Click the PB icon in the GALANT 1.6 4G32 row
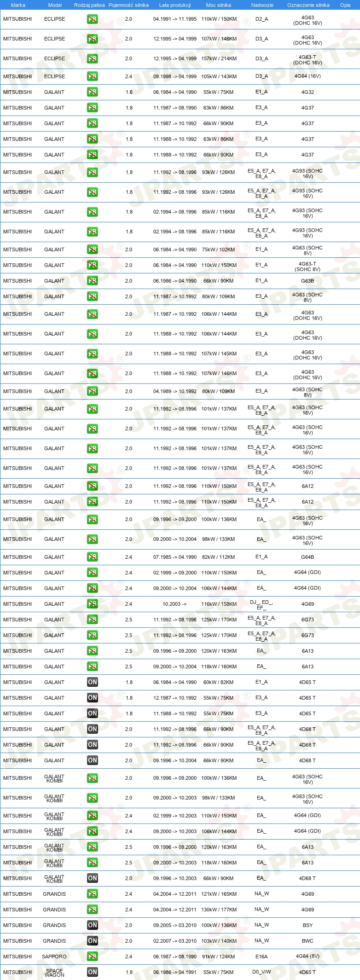The width and height of the screenshot is (360, 980). [x=92, y=92]
